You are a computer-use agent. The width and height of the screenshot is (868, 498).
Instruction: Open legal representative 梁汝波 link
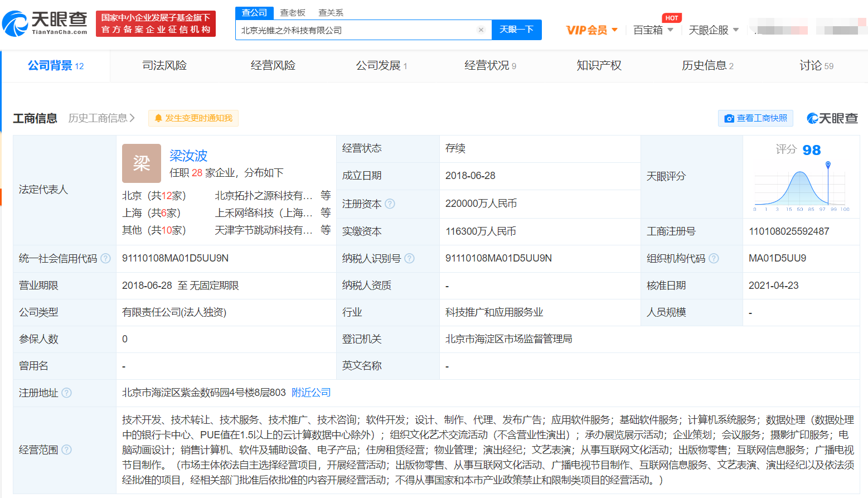click(188, 156)
